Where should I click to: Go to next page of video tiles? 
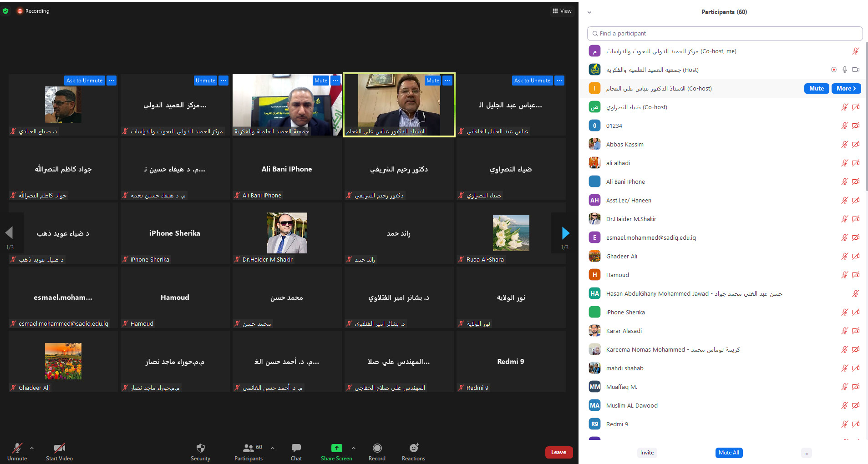(x=565, y=233)
